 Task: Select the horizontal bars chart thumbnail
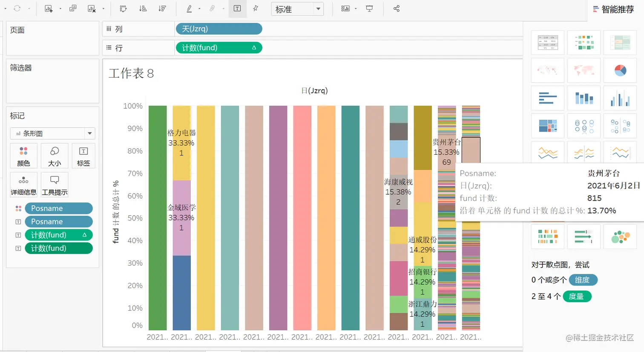click(x=548, y=98)
